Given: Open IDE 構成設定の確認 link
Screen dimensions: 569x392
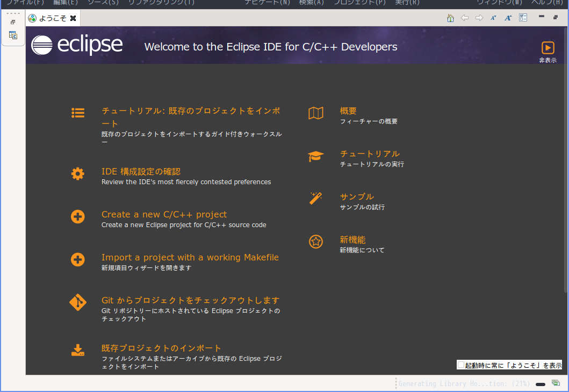Looking at the screenshot, I should [x=141, y=171].
